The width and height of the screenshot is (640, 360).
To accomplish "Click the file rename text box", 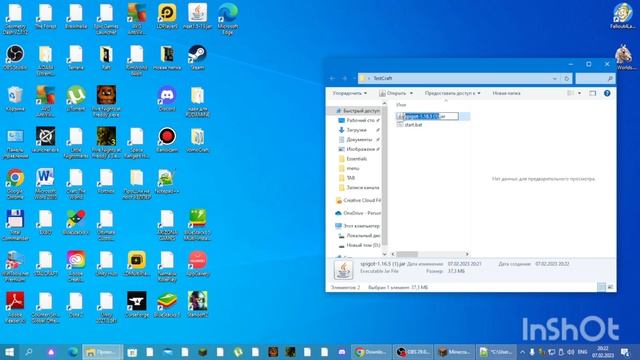I will tap(431, 116).
